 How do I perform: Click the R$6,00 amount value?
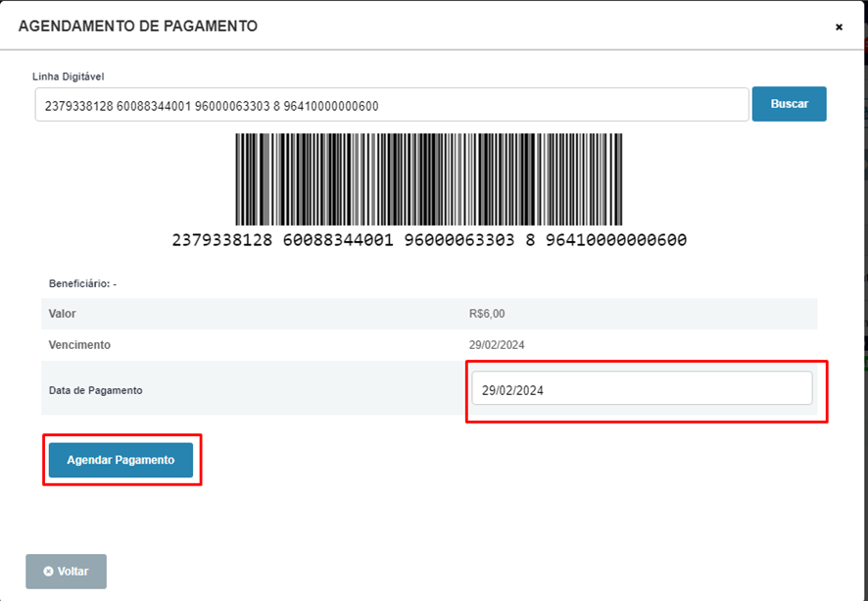pyautogui.click(x=487, y=314)
